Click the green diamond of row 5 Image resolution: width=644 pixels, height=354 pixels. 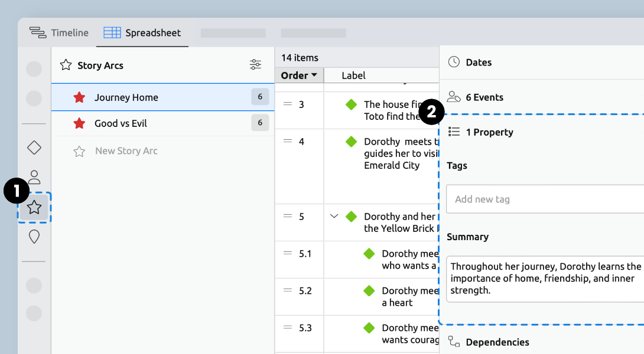351,216
